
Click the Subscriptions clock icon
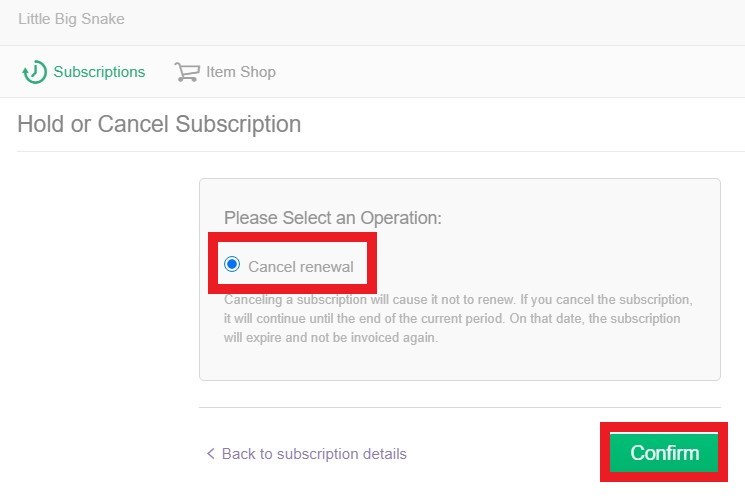click(x=34, y=72)
